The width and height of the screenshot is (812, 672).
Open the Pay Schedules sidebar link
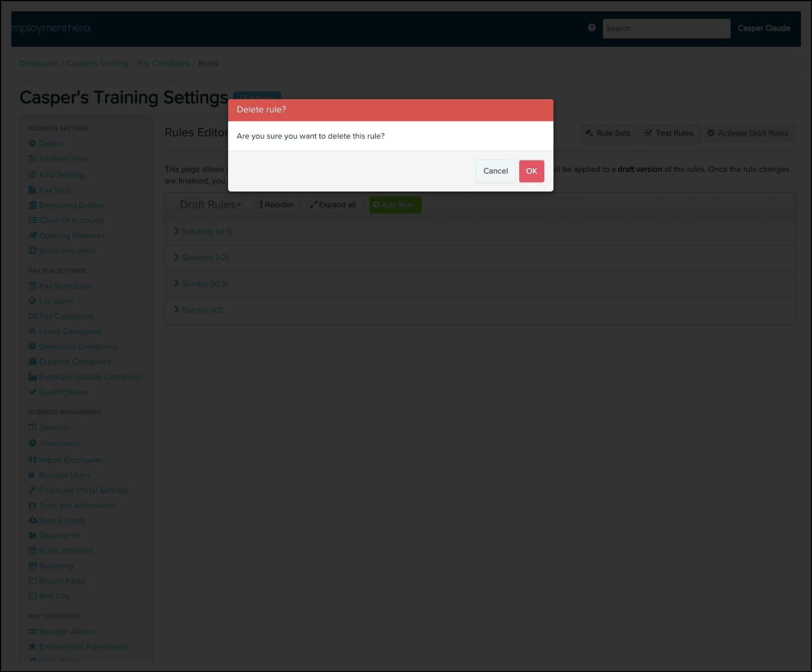[65, 286]
